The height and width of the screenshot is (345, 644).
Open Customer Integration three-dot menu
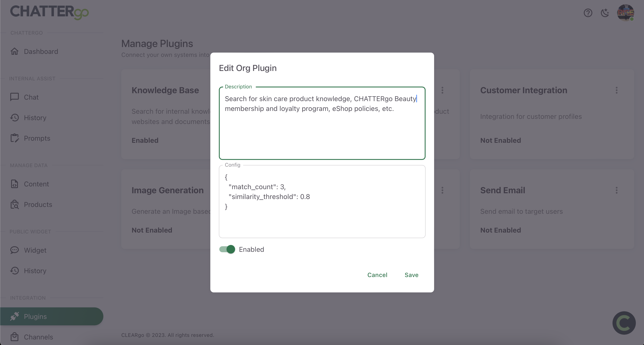(x=616, y=90)
